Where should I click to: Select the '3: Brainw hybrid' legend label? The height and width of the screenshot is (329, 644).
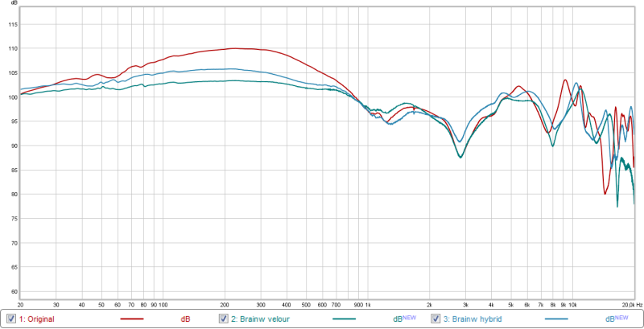tap(472, 319)
